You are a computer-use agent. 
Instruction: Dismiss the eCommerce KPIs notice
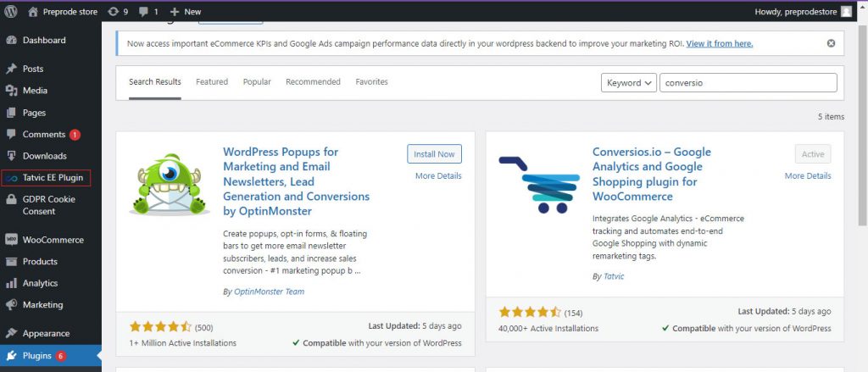pos(831,43)
